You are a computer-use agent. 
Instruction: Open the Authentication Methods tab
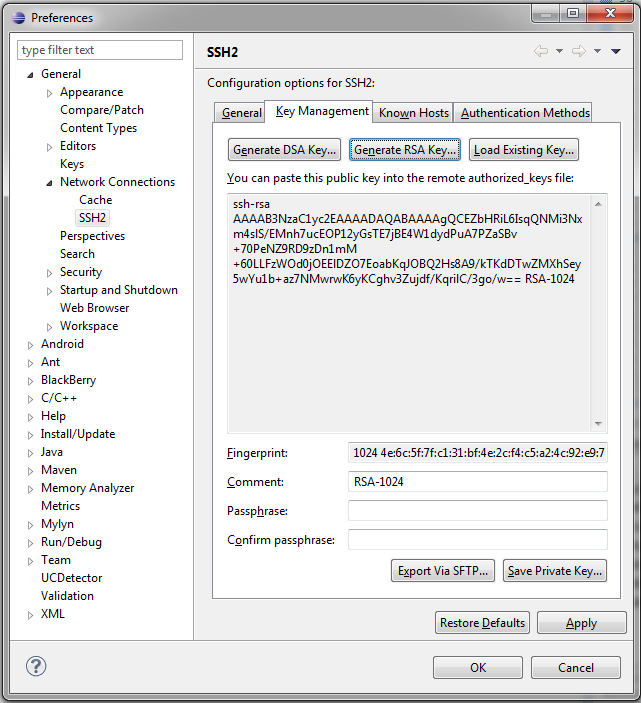pyautogui.click(x=525, y=113)
